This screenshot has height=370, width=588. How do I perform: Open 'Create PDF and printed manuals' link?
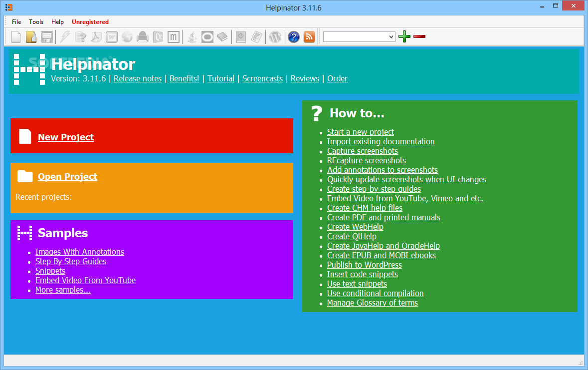click(x=384, y=218)
